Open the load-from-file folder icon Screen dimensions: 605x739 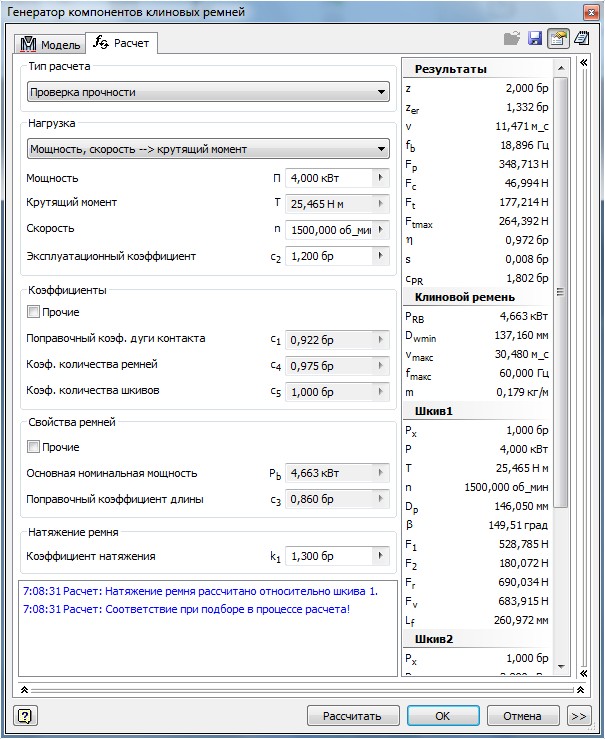point(511,38)
